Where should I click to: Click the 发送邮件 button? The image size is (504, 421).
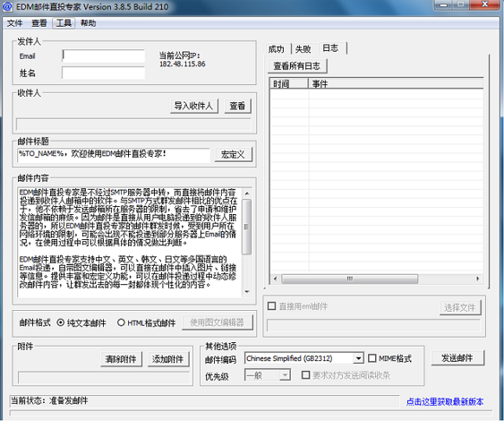click(457, 358)
